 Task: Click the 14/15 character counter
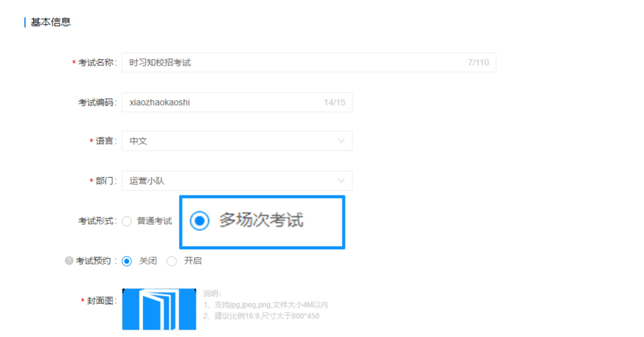coord(334,103)
